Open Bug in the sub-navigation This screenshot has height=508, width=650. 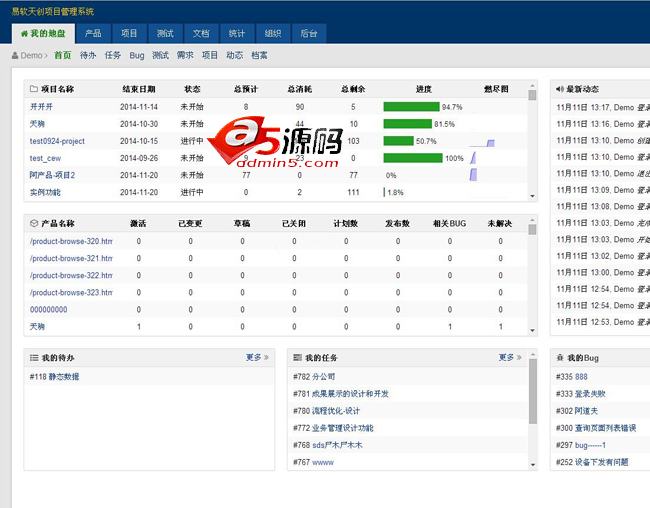pos(137,55)
